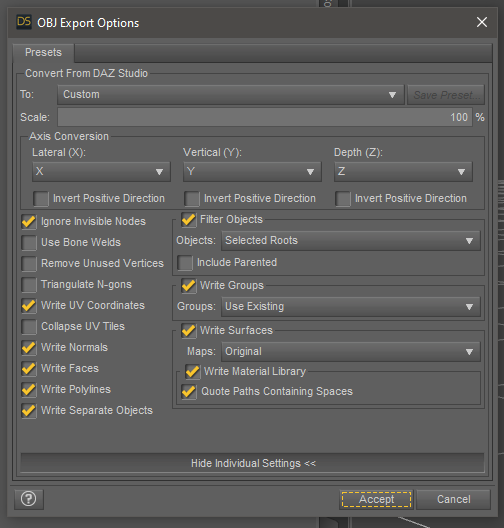Screen dimensions: 504x528
Task: Enable Triangulate N-gons option
Action: (29, 285)
